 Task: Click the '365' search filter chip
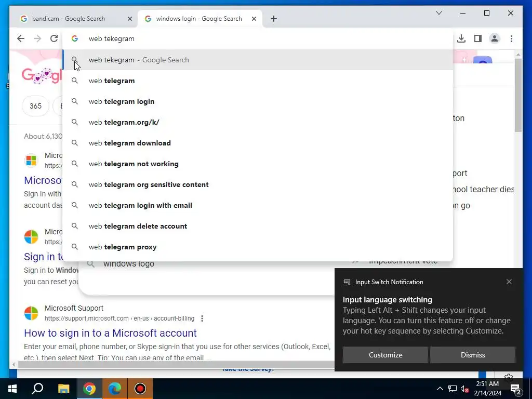pos(35,106)
